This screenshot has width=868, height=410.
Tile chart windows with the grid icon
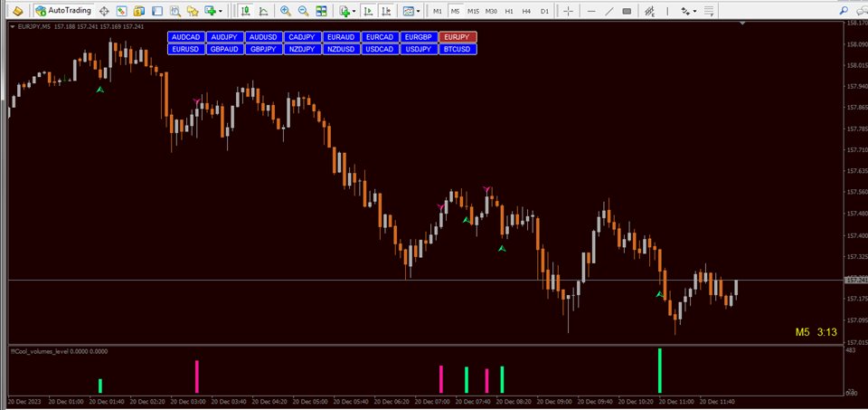tap(321, 11)
